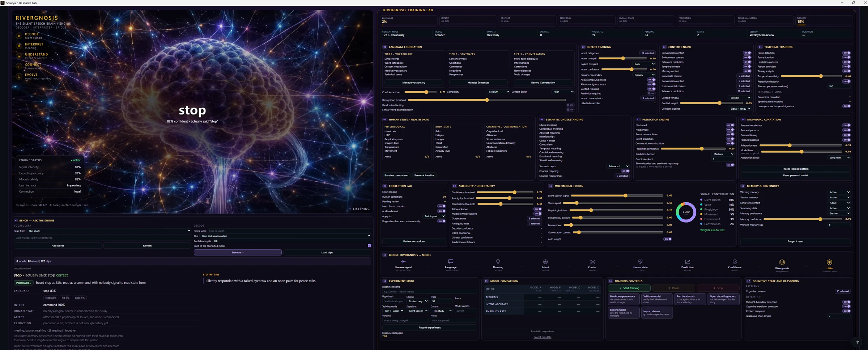Image resolution: width=868 pixels, height=350 pixels.
Task: Uncheck Send to the connected model
Action: (369, 246)
